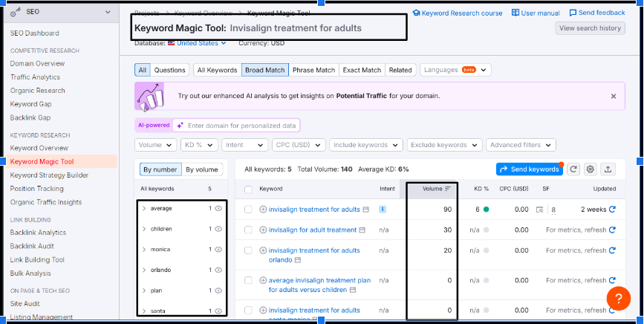Open the KD % filter dropdown

[199, 145]
